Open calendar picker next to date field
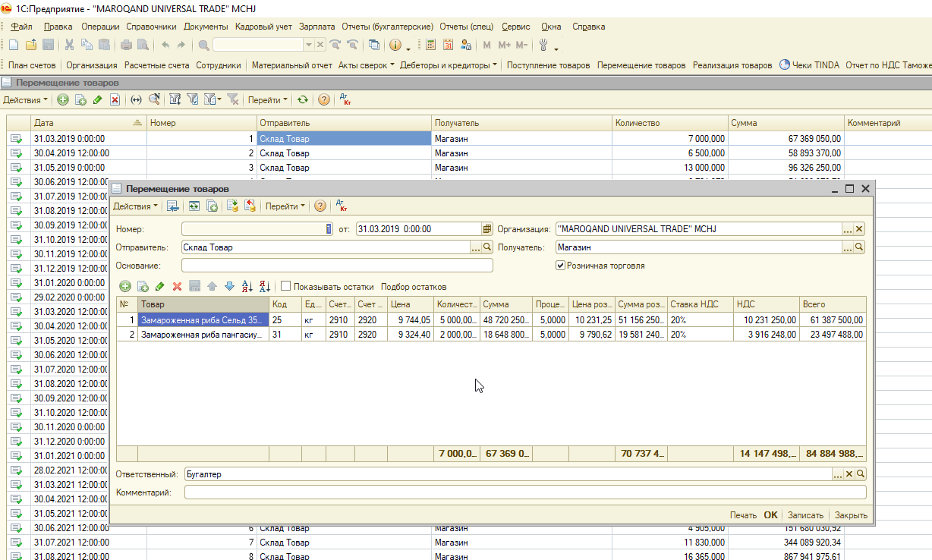Viewport: 932px width, 560px height. (x=487, y=228)
